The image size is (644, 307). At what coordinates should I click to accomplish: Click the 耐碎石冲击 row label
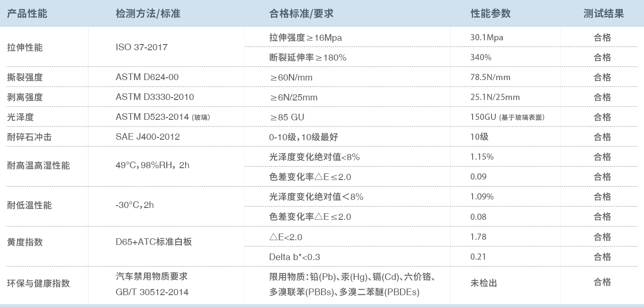tap(29, 137)
